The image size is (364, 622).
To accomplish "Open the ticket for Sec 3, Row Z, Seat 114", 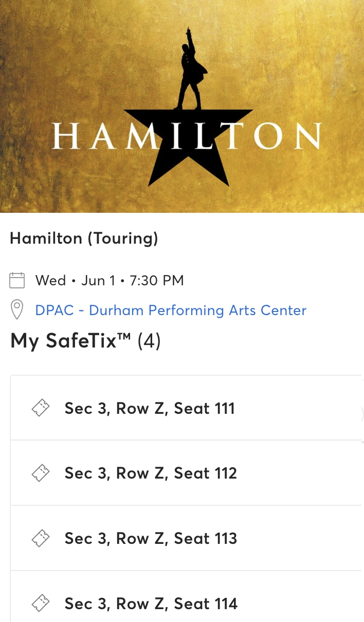I will click(x=151, y=603).
